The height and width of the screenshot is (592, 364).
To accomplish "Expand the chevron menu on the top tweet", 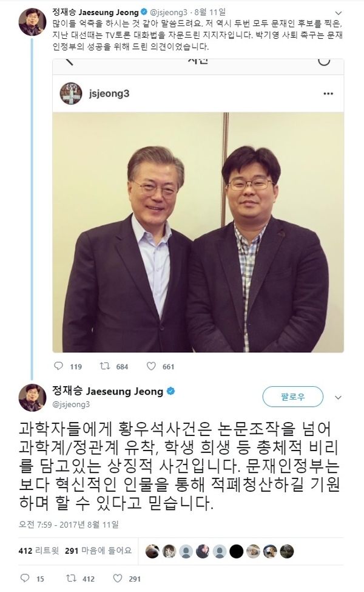I will 338,13.
